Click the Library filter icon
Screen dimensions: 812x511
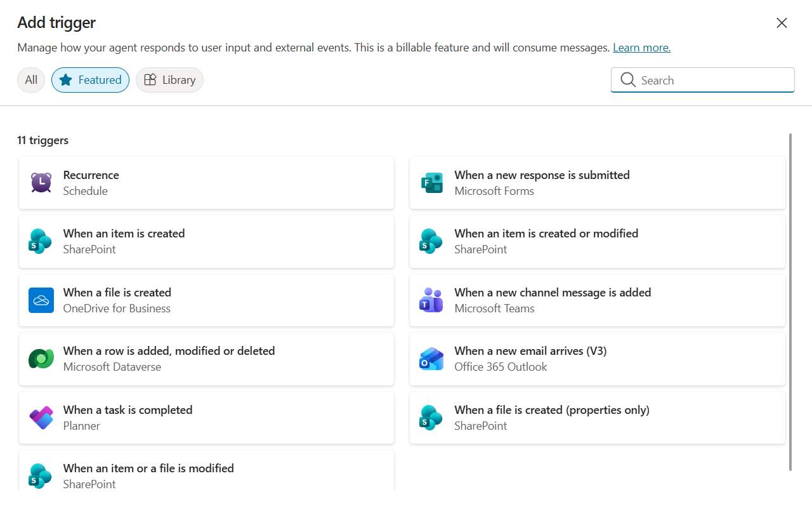(x=150, y=80)
